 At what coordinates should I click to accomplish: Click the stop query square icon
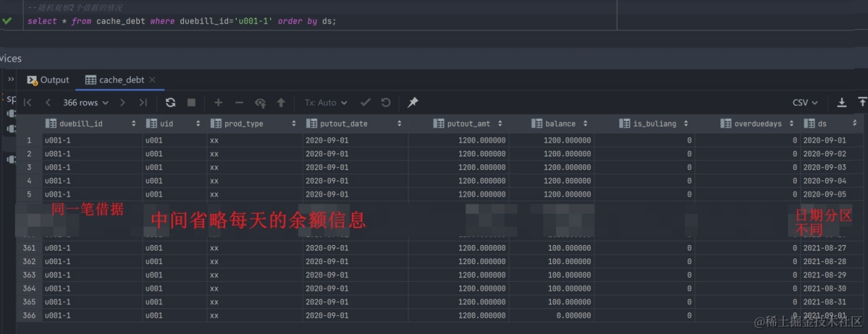(191, 103)
